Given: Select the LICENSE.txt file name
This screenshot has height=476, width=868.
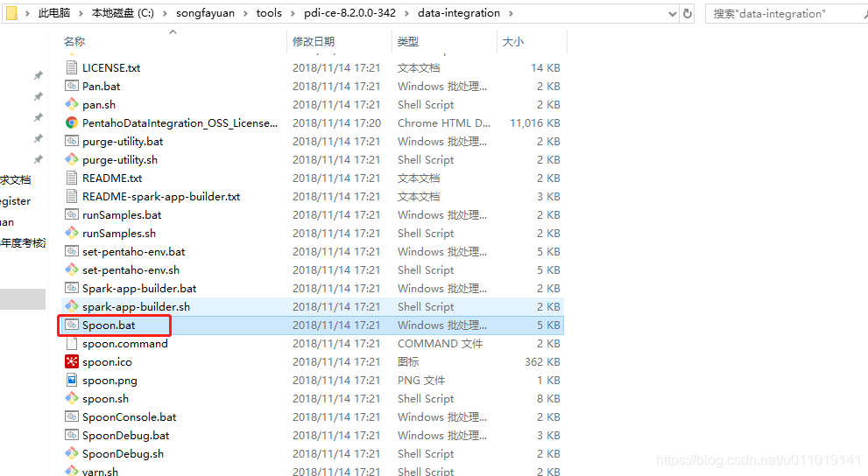Looking at the screenshot, I should click(x=111, y=67).
